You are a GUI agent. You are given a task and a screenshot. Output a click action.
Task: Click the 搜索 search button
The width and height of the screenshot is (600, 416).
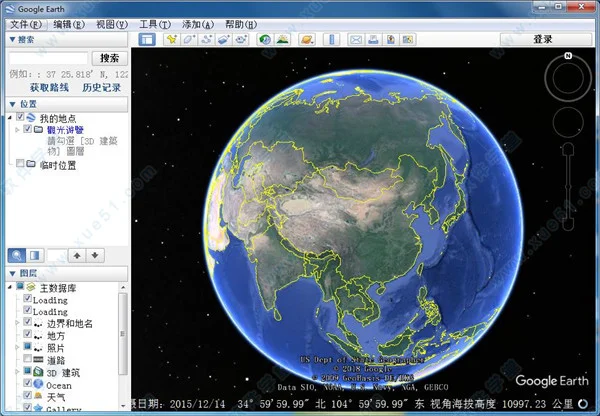[109, 58]
